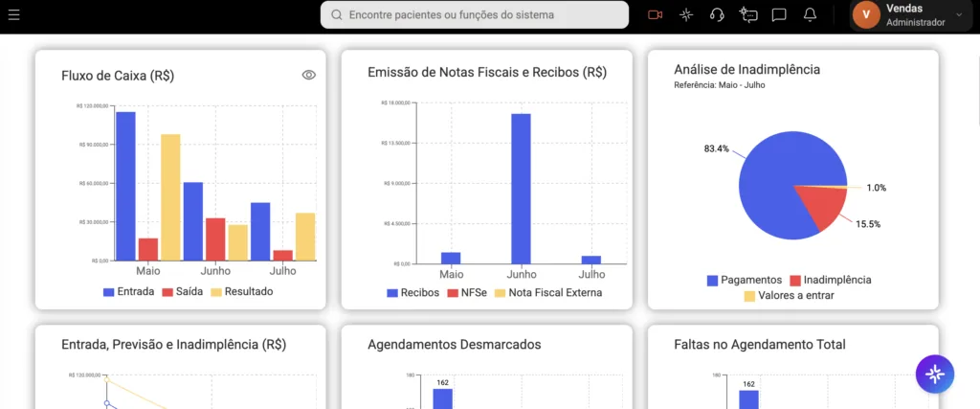Toggle Pagamentos legend in pie chart
The width and height of the screenshot is (980, 409).
pyautogui.click(x=745, y=281)
